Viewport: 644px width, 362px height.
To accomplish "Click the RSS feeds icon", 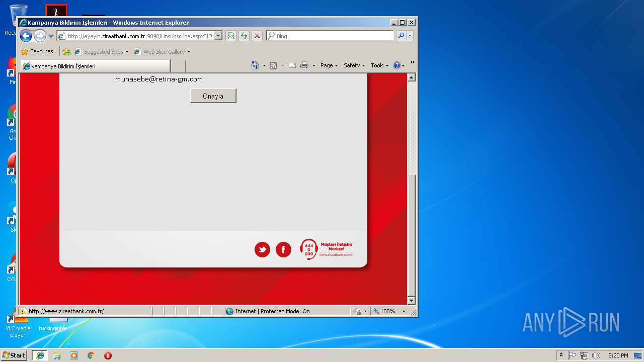I will coord(273,65).
